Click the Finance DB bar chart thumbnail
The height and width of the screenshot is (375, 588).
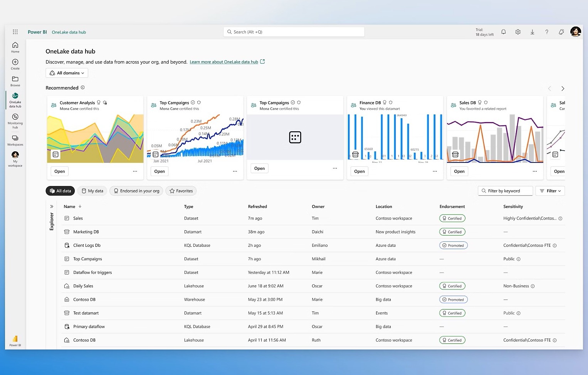click(x=395, y=139)
